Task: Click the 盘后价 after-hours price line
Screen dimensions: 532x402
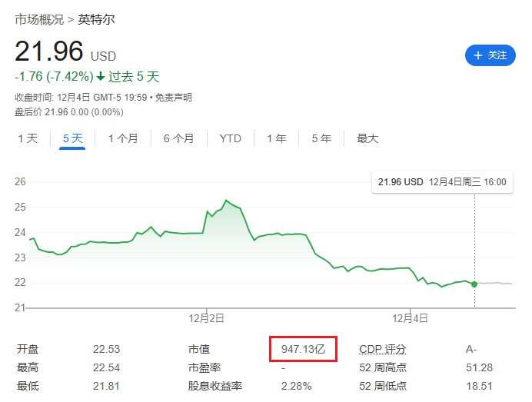Action: pyautogui.click(x=69, y=112)
